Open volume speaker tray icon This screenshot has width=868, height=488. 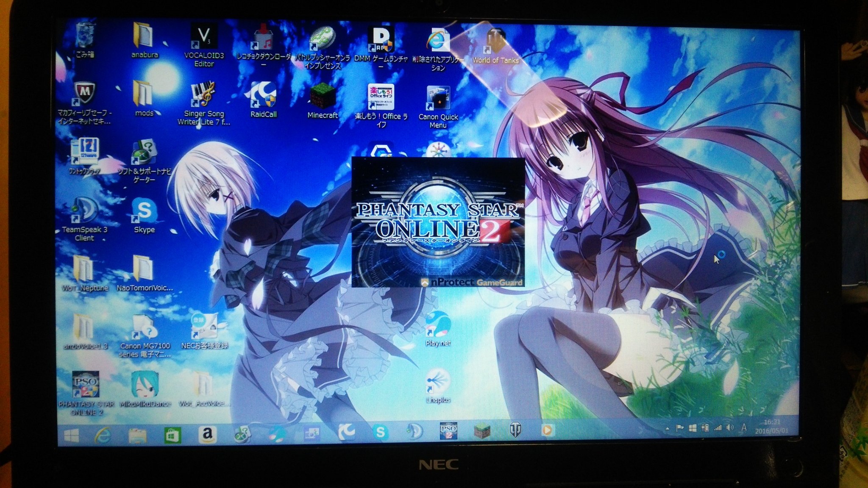730,427
